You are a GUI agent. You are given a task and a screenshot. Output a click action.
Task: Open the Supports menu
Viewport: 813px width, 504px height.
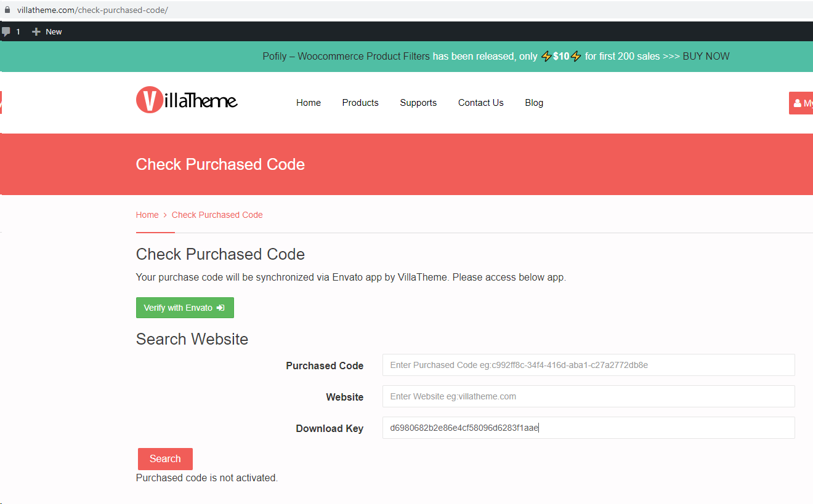(418, 103)
